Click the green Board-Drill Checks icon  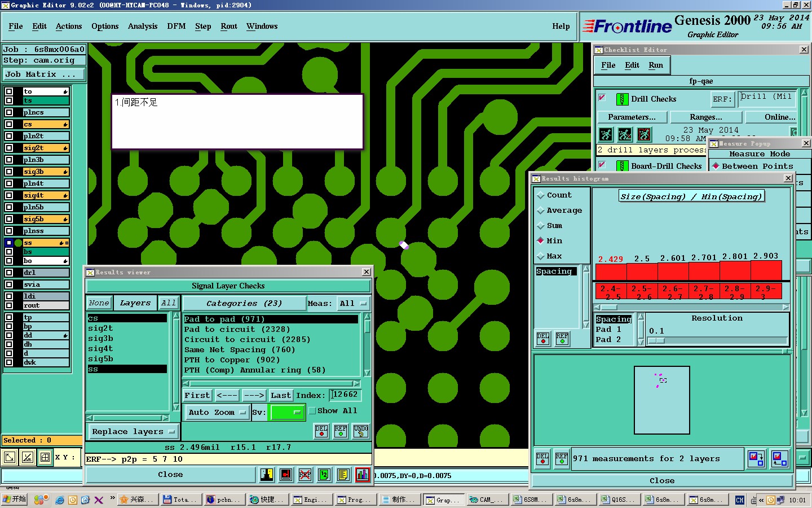coord(622,166)
